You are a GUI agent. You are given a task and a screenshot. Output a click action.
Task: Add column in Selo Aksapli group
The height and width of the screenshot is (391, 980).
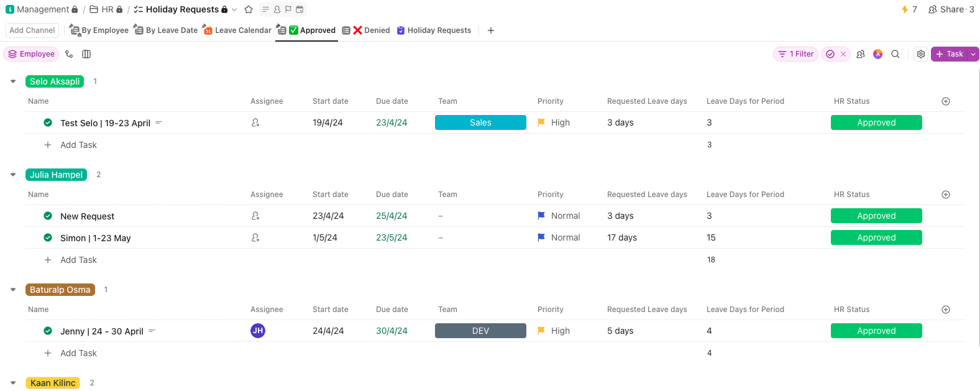point(946,101)
